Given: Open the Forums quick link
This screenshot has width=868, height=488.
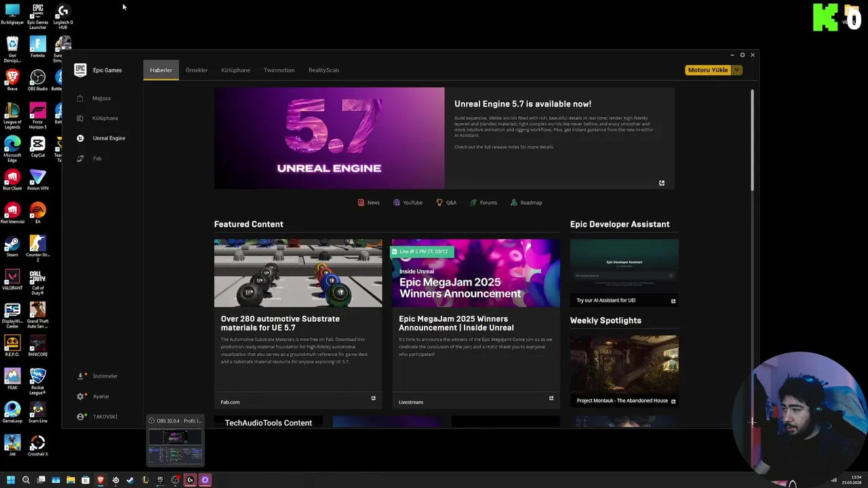Looking at the screenshot, I should [484, 203].
